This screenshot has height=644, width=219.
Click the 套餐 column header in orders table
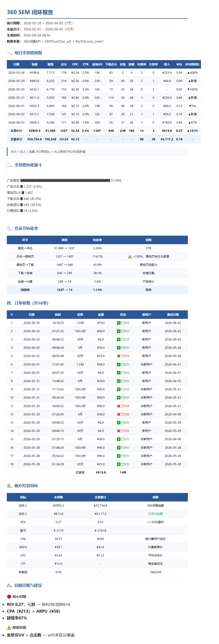(80, 314)
